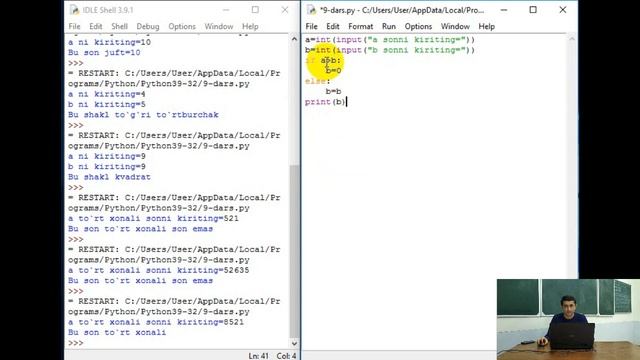Click 'b ni kiriting=5' shell line
This screenshot has width=640, height=360.
(x=107, y=104)
